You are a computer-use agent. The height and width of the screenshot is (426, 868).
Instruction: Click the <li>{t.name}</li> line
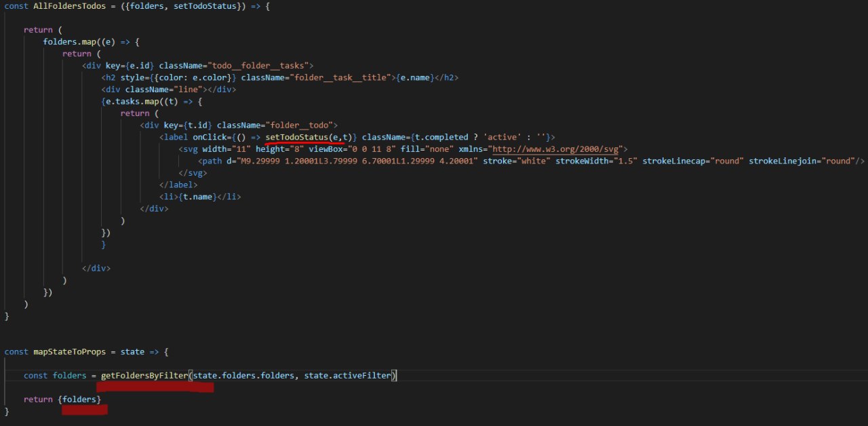200,197
